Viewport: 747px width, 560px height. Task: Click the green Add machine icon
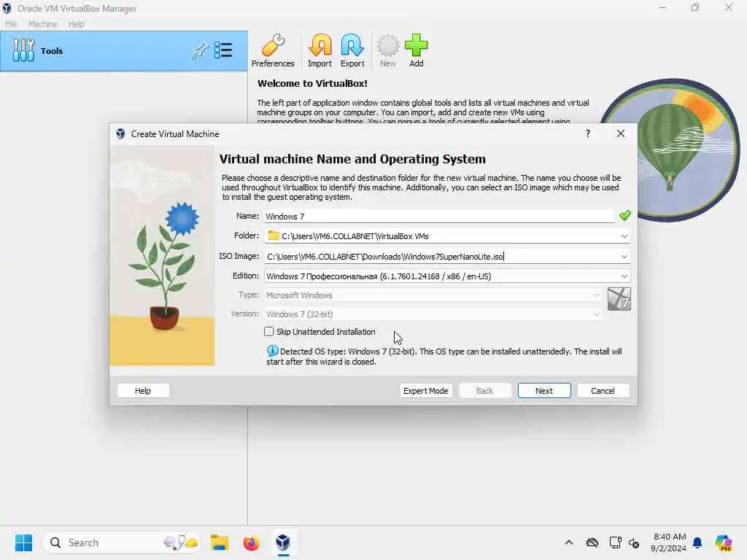click(x=417, y=50)
